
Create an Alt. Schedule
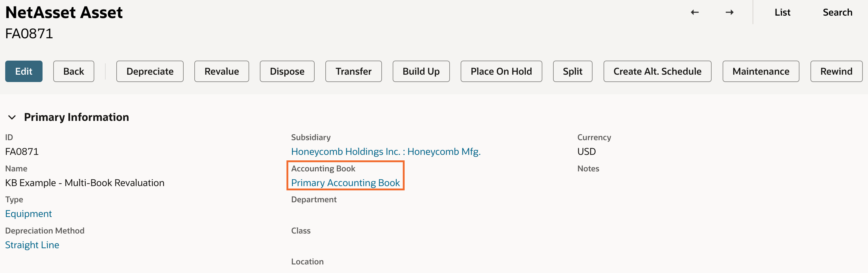coord(657,71)
